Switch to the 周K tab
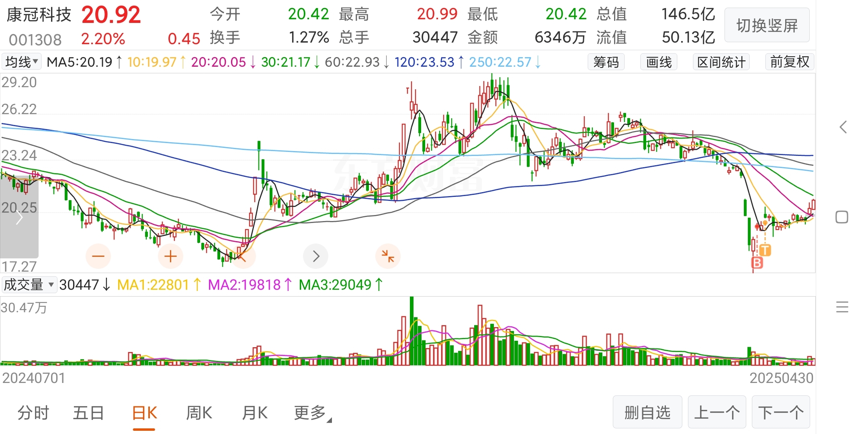The width and height of the screenshot is (868, 434). click(x=199, y=413)
